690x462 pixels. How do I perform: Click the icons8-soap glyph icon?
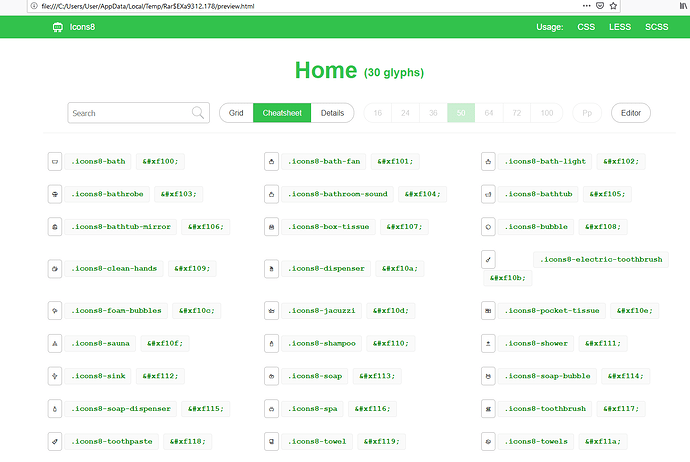tap(272, 376)
